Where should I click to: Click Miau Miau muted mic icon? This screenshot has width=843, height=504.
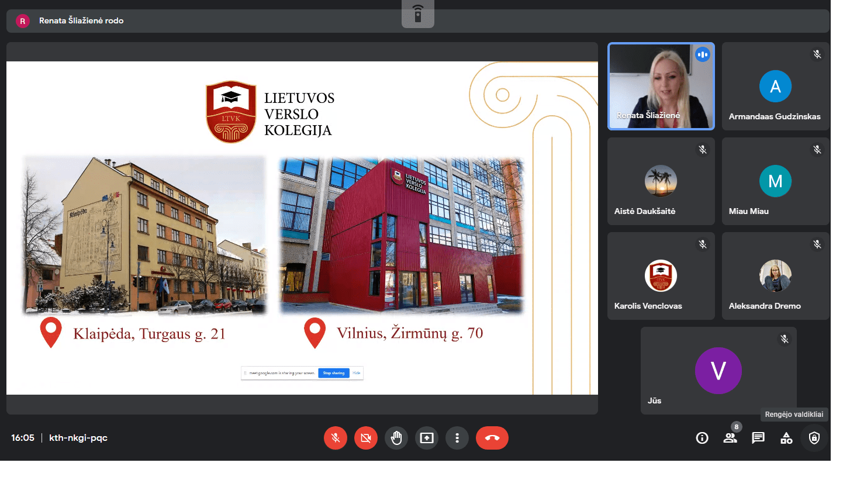coord(817,150)
